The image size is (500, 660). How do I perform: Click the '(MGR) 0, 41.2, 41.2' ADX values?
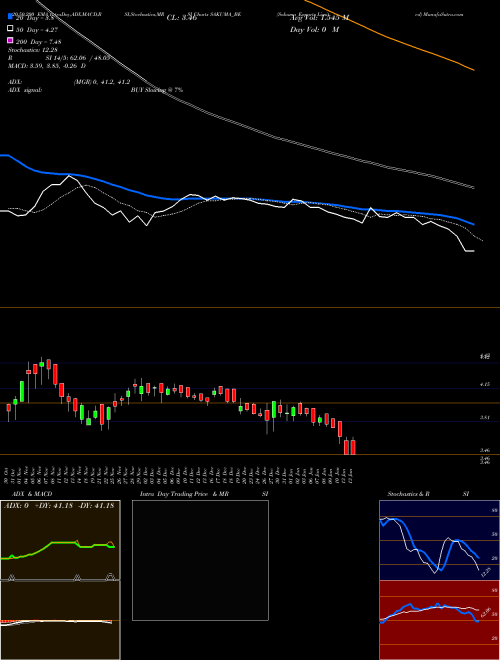point(102,82)
